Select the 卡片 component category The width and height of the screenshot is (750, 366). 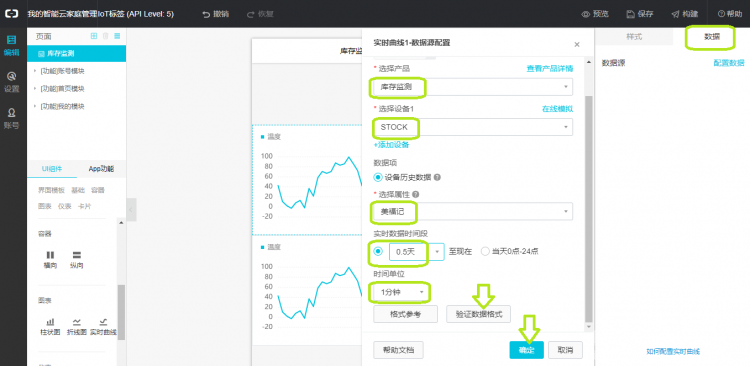[x=84, y=207]
